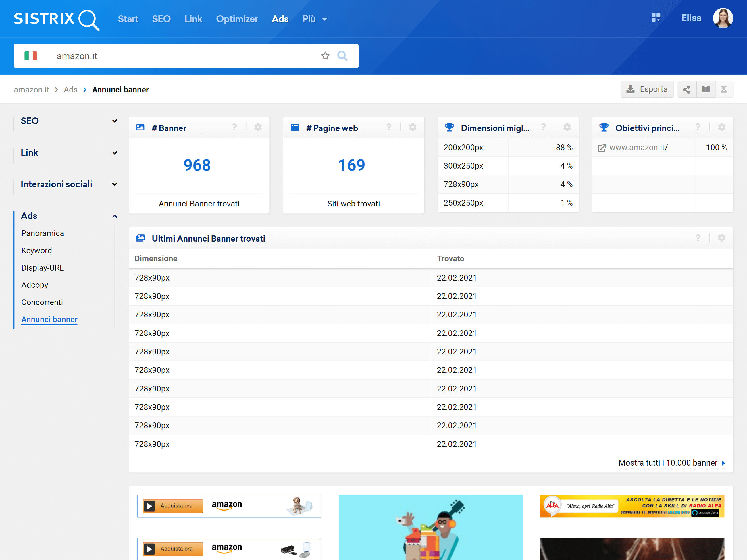Click the Obiettivi trophy icon

pyautogui.click(x=604, y=128)
